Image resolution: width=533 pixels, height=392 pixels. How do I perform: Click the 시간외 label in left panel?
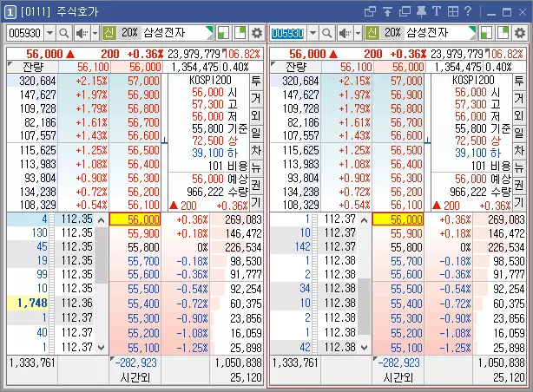point(135,377)
